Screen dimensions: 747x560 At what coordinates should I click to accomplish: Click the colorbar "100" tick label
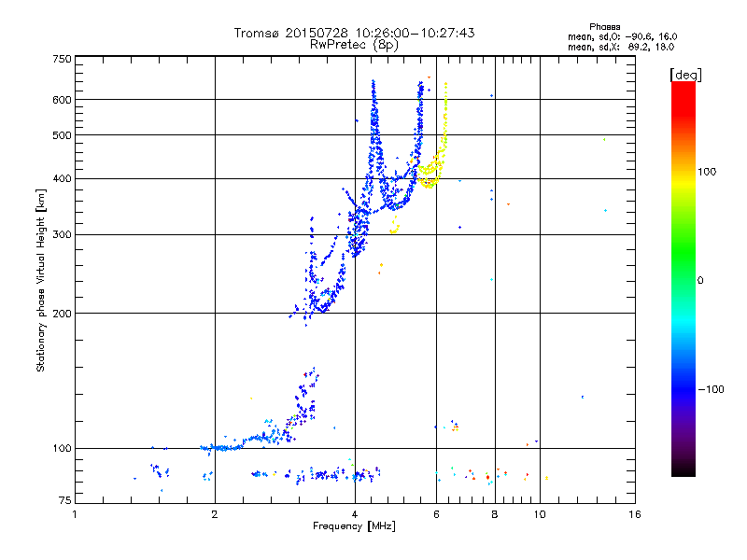point(707,172)
